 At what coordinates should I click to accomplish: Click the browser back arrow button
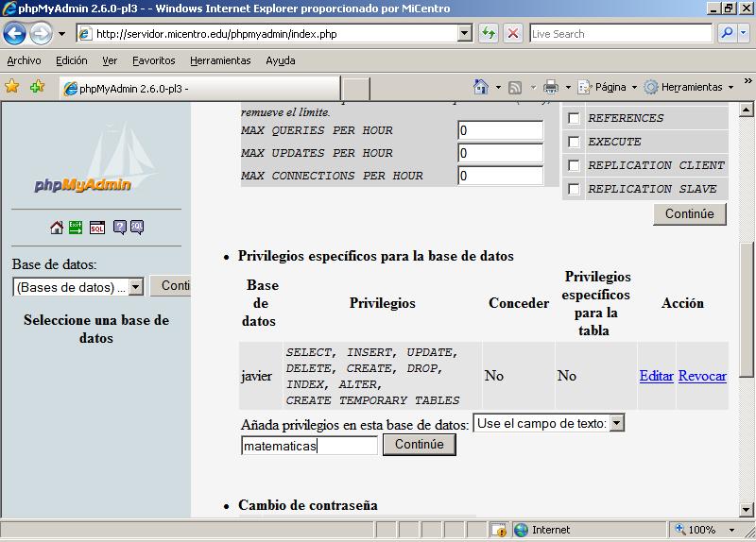pyautogui.click(x=14, y=34)
